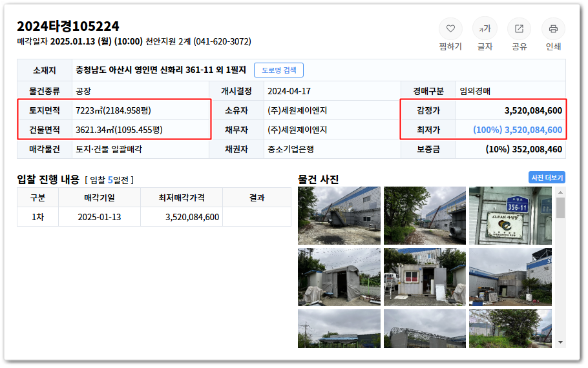Click the 입찰 5일전 text
588x368 pixels.
click(109, 180)
